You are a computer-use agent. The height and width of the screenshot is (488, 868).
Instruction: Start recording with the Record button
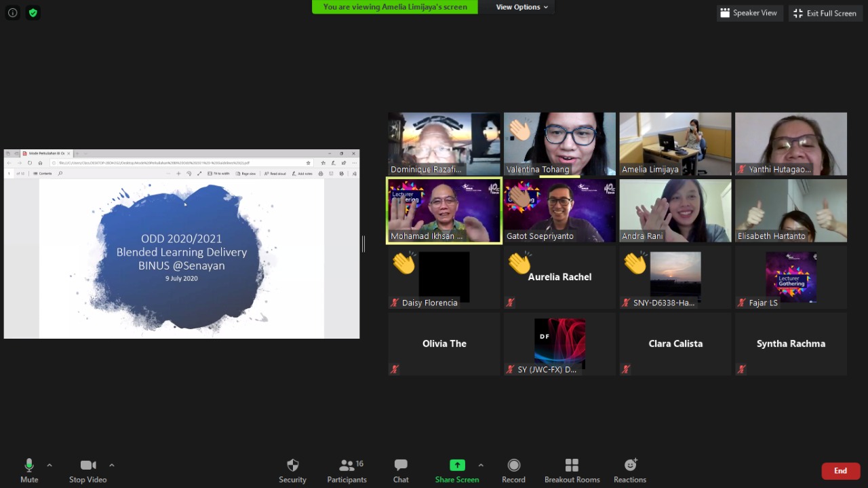click(x=513, y=470)
